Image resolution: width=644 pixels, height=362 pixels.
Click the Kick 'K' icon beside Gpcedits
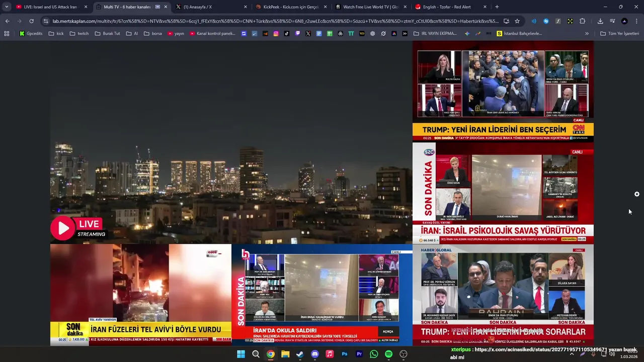tap(22, 34)
